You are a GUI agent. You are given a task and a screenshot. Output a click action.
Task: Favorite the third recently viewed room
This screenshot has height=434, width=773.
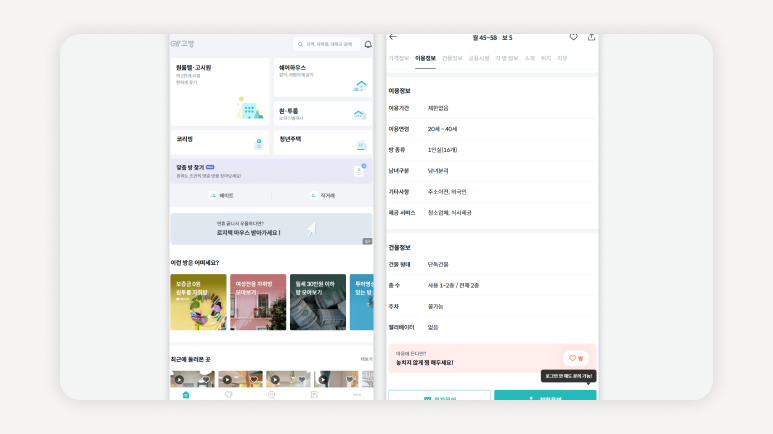[x=302, y=380]
